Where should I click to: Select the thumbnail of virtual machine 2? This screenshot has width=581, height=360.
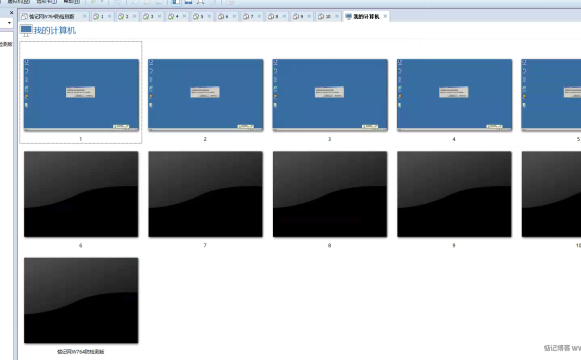206,95
